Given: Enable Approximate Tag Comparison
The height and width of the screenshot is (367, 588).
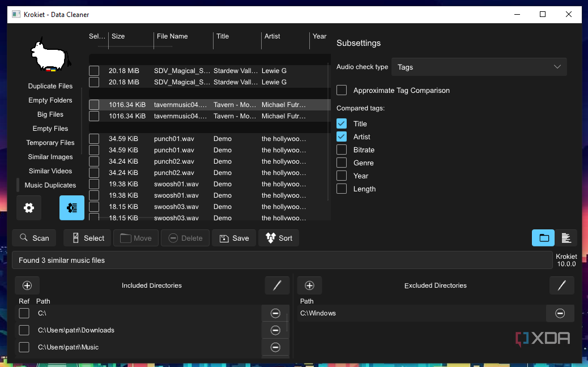Looking at the screenshot, I should [x=342, y=91].
